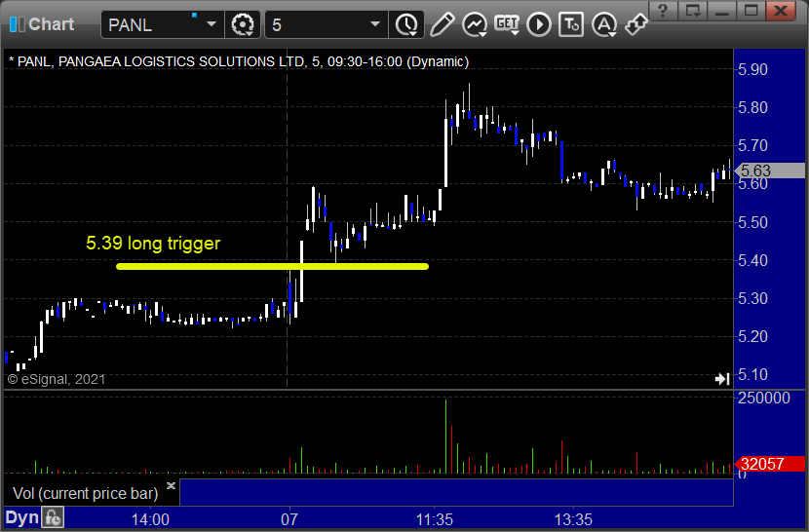809x532 pixels.
Task: Click the trade-from-chart T icon
Action: pyautogui.click(x=571, y=24)
